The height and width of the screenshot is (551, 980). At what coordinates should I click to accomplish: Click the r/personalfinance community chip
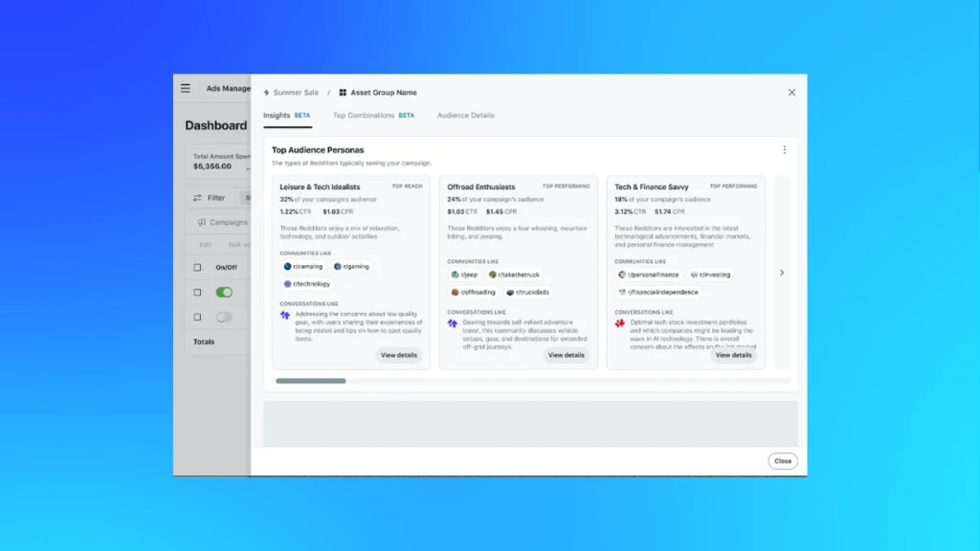(x=649, y=275)
